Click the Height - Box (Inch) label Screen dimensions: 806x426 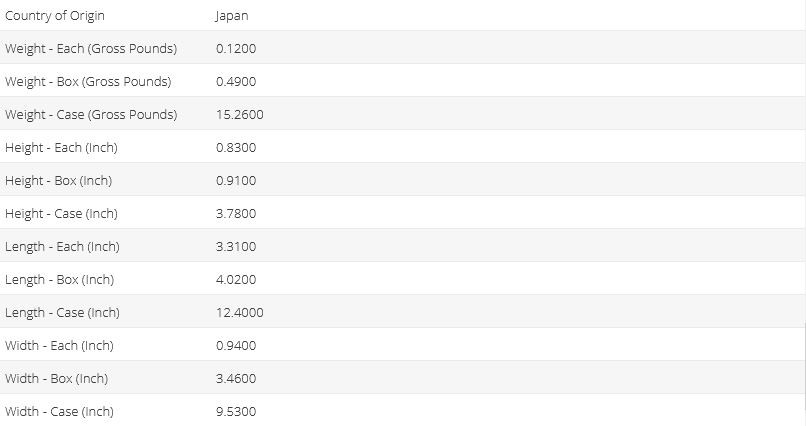point(58,181)
